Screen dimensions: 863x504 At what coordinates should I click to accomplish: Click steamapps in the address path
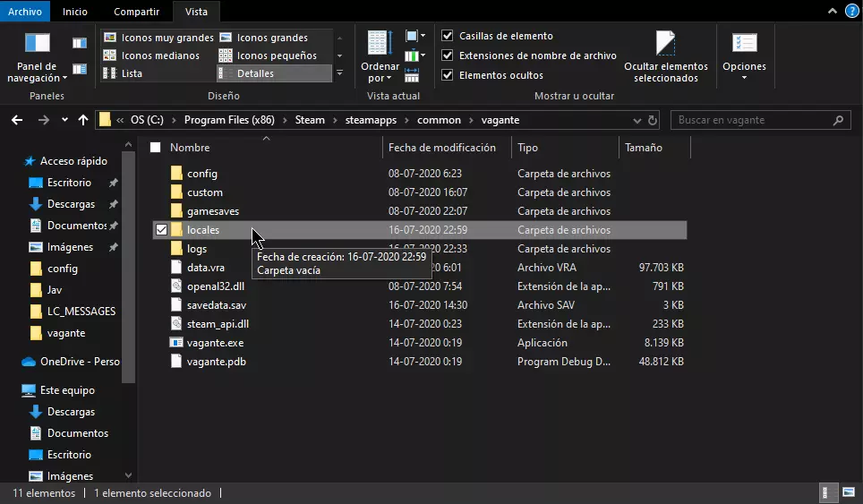(371, 120)
